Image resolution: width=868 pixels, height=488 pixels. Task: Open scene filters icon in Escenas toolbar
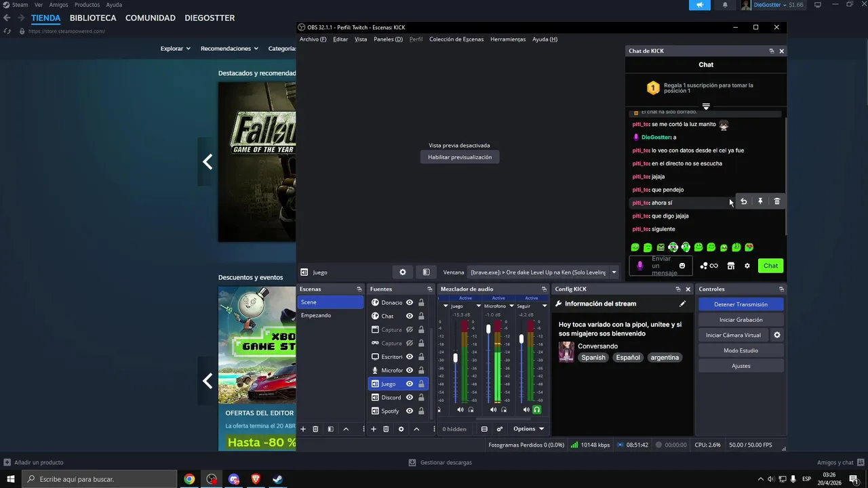click(330, 429)
